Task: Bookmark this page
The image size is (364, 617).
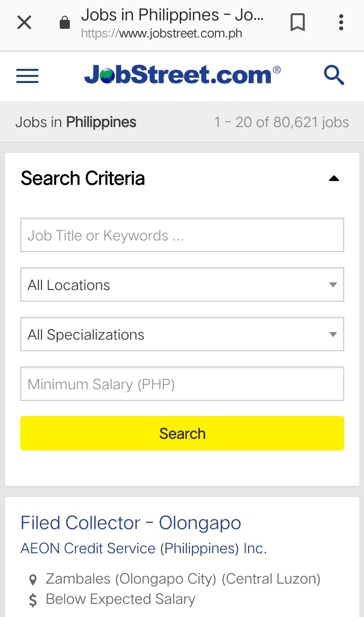Action: [x=298, y=21]
